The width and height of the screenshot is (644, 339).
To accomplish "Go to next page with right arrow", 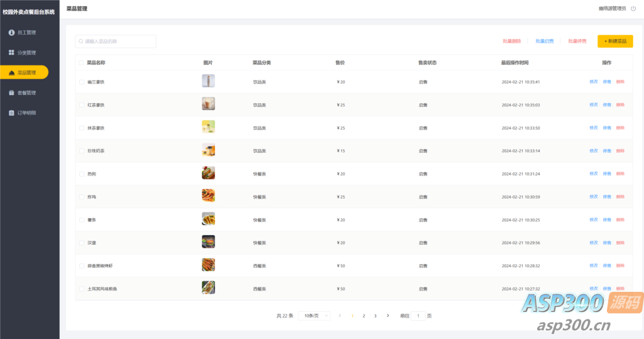I will click(x=387, y=316).
